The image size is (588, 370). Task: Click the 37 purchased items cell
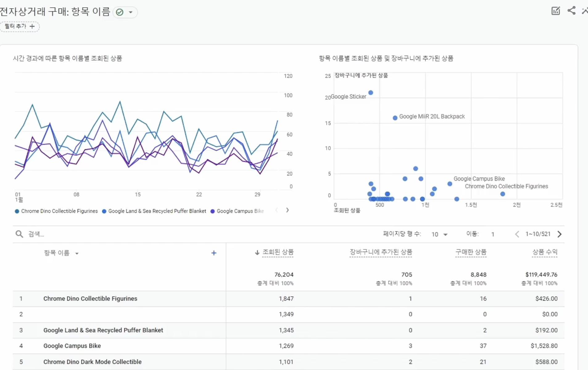click(483, 346)
